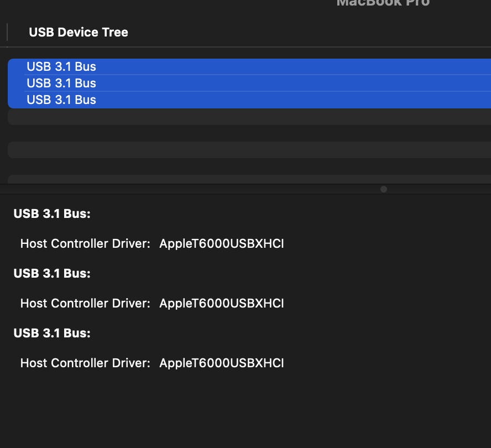The width and height of the screenshot is (491, 448).
Task: Click the first AppleT6000USBXHCI driver value
Action: 221,243
